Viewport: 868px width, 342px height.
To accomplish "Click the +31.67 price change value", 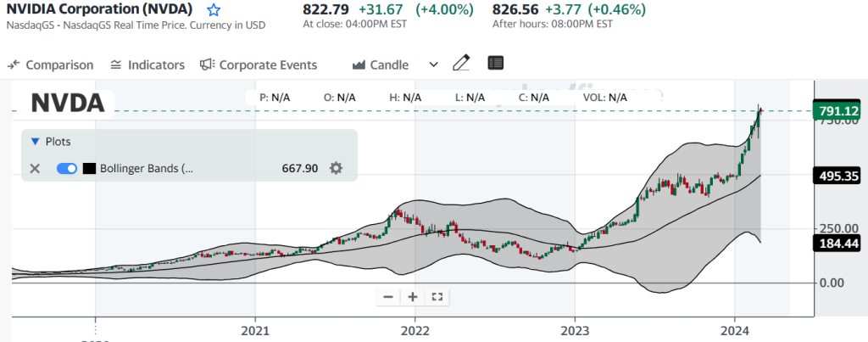I will 379,9.
